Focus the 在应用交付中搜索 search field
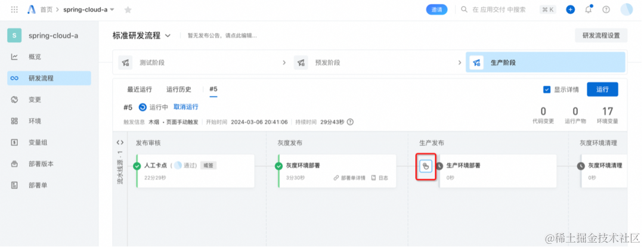This screenshot has width=644, height=248. click(499, 10)
